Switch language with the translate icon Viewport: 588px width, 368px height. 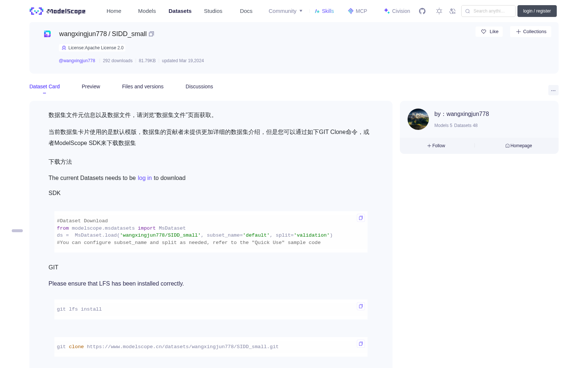click(452, 11)
